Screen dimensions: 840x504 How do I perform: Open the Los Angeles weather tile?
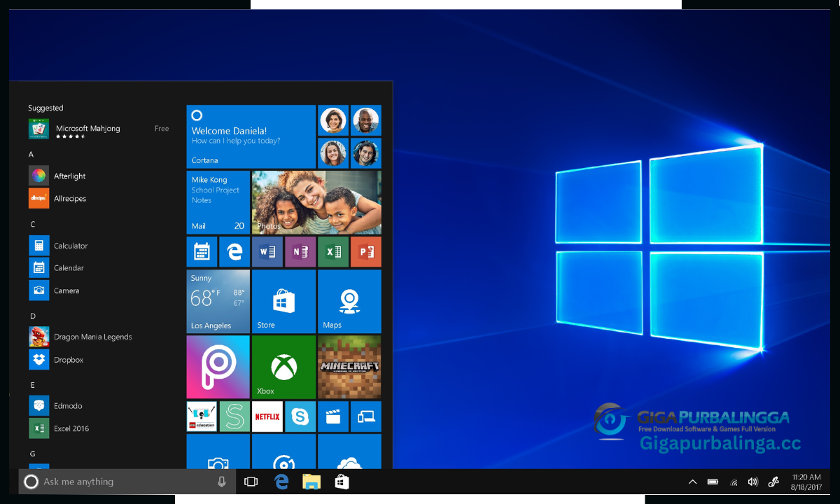(x=218, y=301)
